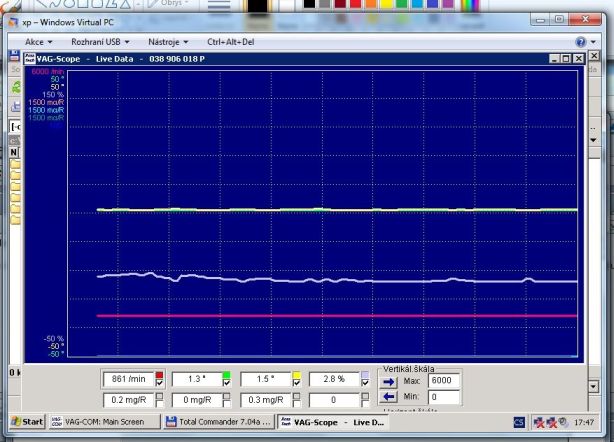
Task: Click the yellow swatch beside 1.5°
Action: (296, 375)
